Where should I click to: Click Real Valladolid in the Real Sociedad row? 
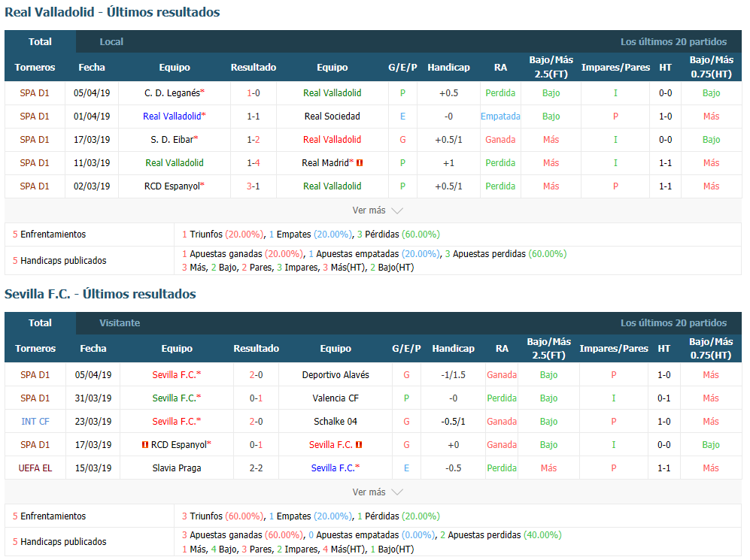pos(172,116)
